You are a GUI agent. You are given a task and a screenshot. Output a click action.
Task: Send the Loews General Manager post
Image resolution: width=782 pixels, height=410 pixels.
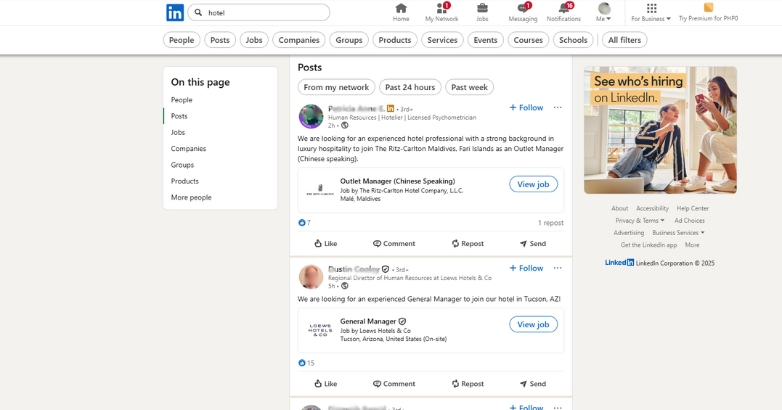point(533,384)
